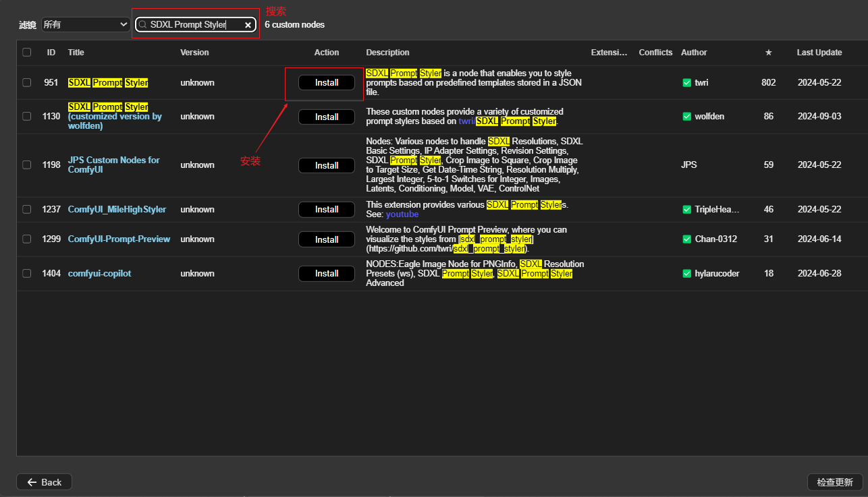Click the 2024-06-28 update date
Screen dimensions: 868x497
click(x=819, y=273)
